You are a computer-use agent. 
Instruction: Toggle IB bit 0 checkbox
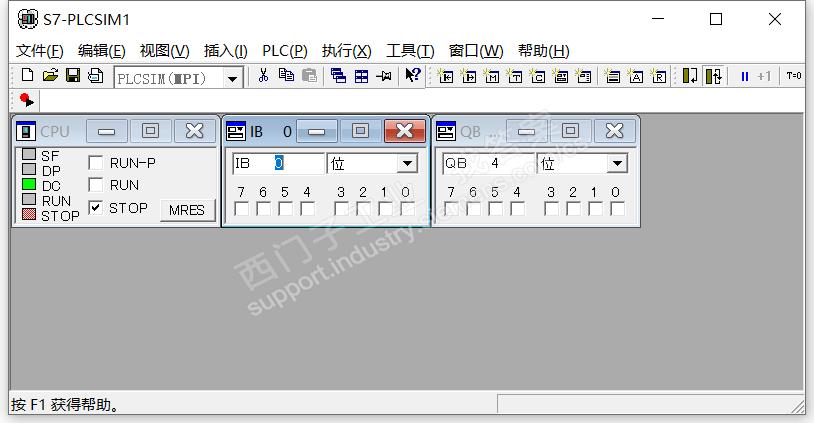tap(408, 209)
